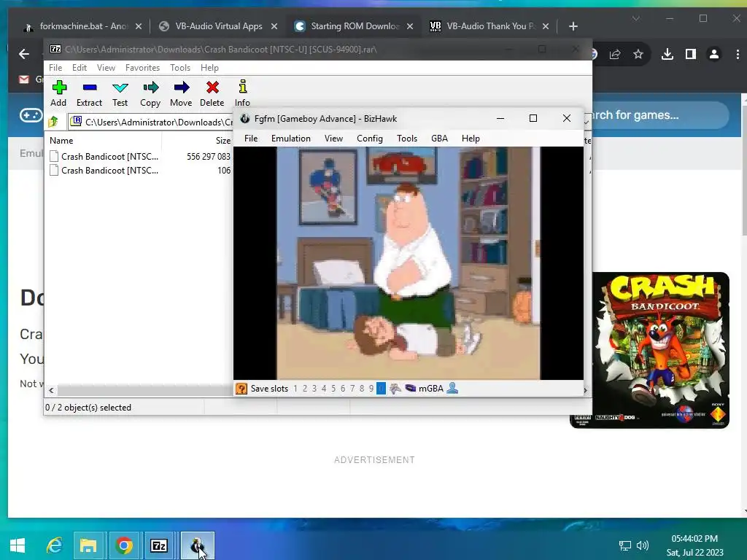Image resolution: width=747 pixels, height=560 pixels.
Task: Open Chrome profile avatar icon
Action: [x=714, y=54]
